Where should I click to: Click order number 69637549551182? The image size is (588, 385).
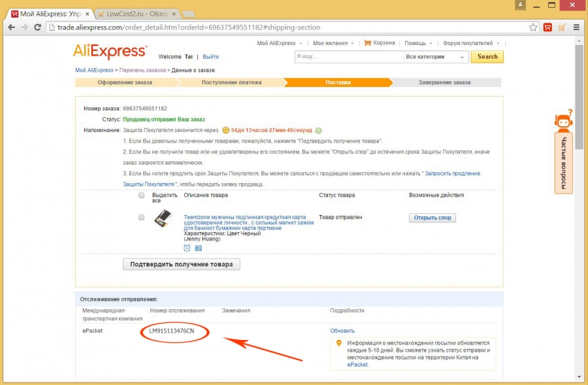click(145, 109)
